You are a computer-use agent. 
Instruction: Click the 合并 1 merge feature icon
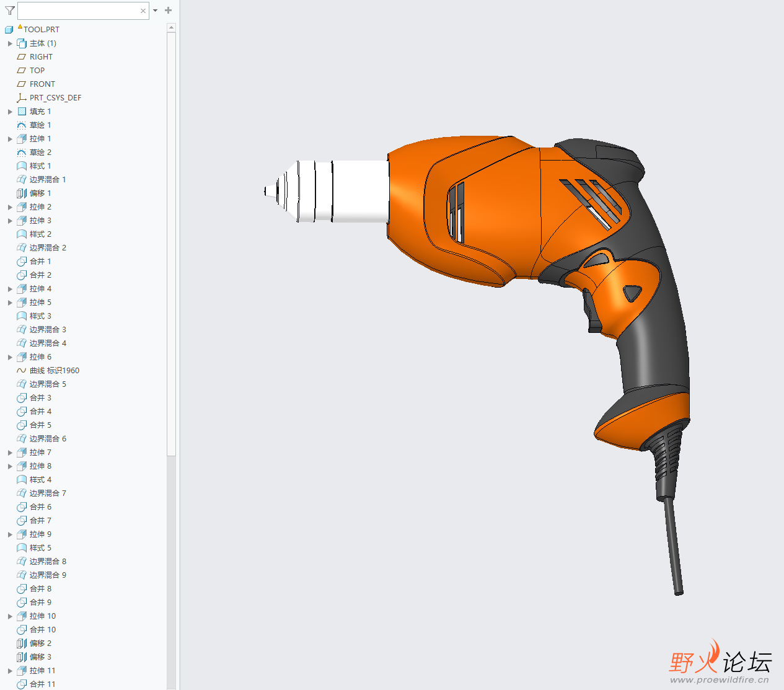(x=22, y=262)
